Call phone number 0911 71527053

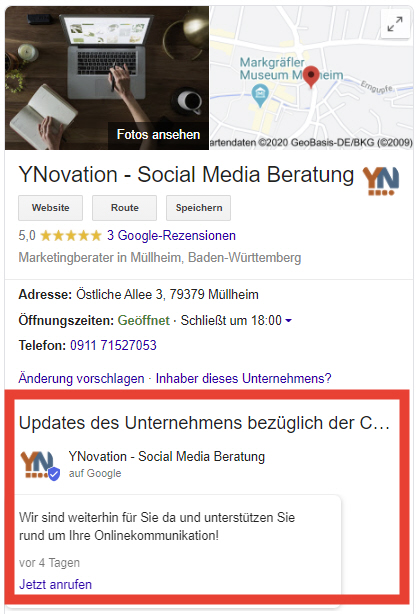click(x=113, y=345)
